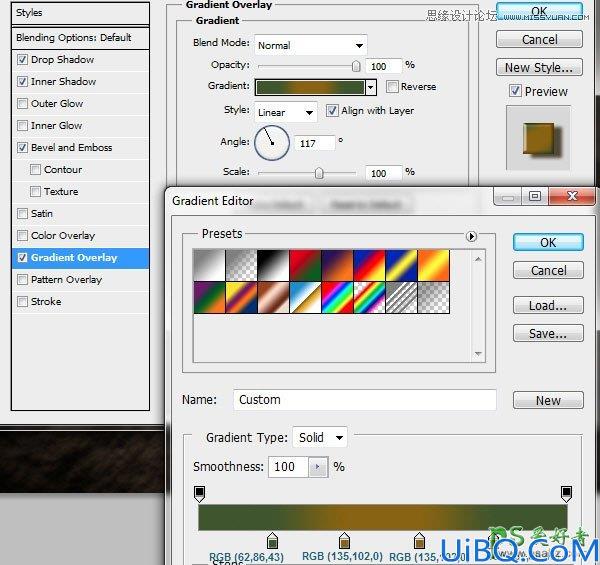Select the blue, yellow, blue gradient preset
Screen dimensions: 600x565
401,265
